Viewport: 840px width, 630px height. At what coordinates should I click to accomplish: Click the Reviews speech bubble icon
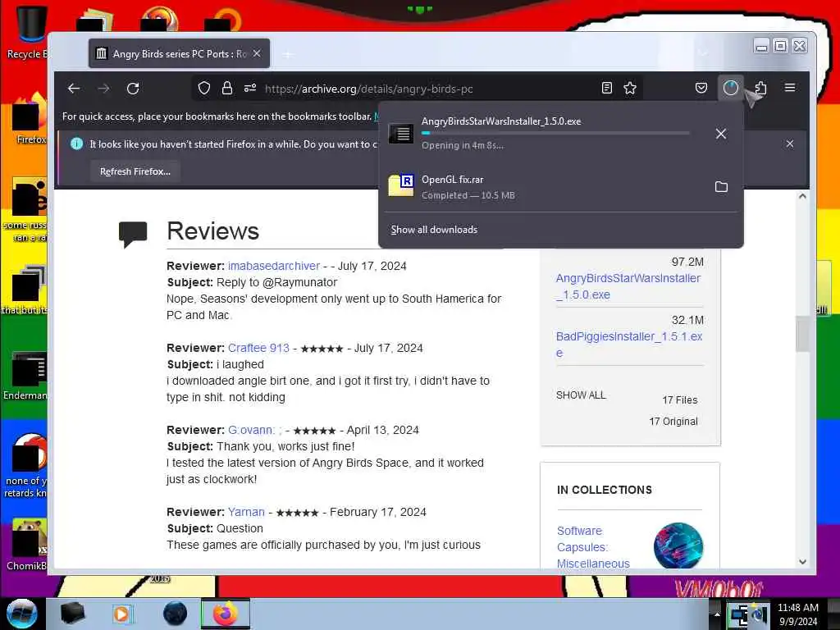coord(133,234)
